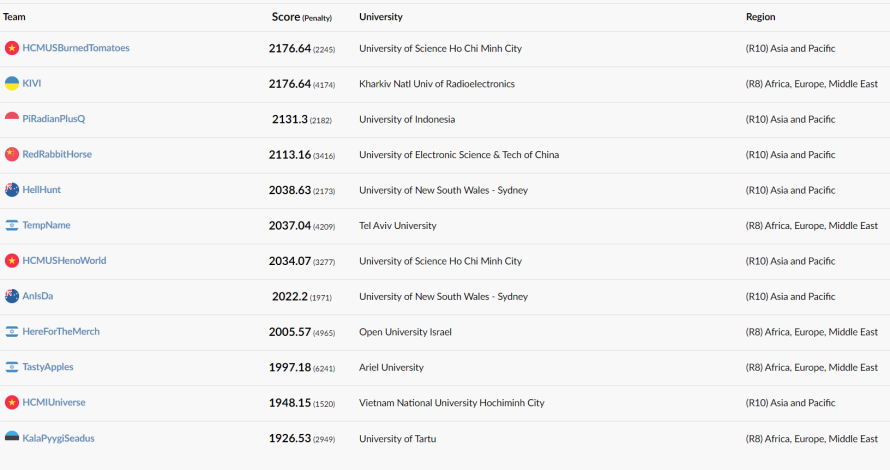Open the HCMIUniverse team link
Viewport: 890px width, 470px height.
(x=54, y=402)
